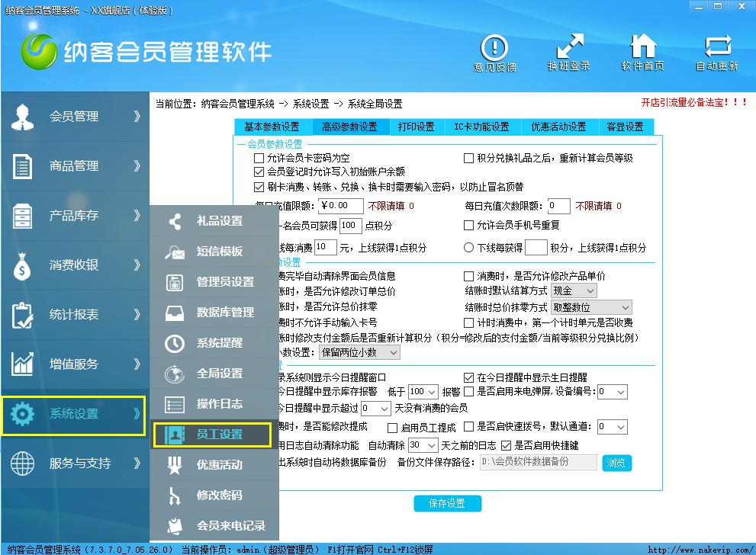The height and width of the screenshot is (555, 756).
Task: Uncheck 在今日提醒中显示生日提醒 option
Action: (x=469, y=377)
